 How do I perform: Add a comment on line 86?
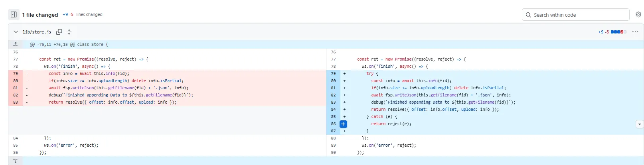pyautogui.click(x=343, y=124)
